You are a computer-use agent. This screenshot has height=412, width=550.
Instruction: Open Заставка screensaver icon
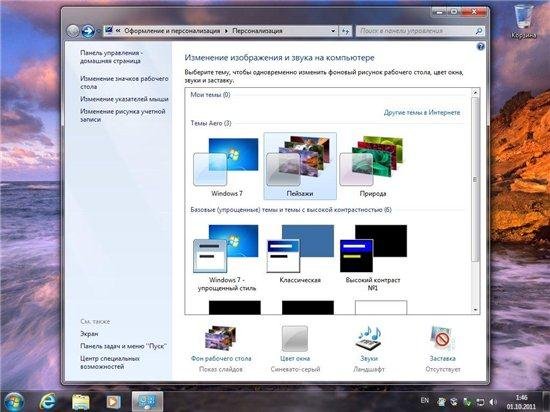tap(442, 338)
